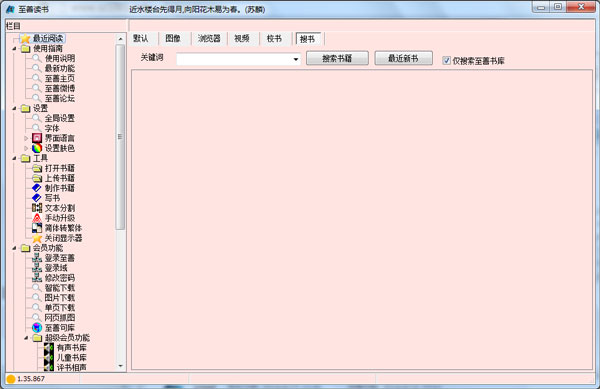
Task: Collapse the 工具 tree folder
Action: (14, 158)
